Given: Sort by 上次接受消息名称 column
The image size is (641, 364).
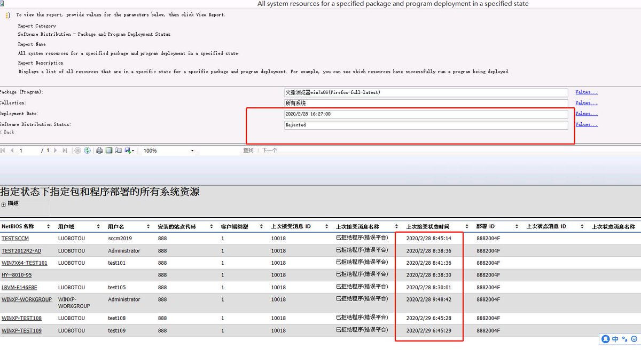Looking at the screenshot, I should point(397,227).
